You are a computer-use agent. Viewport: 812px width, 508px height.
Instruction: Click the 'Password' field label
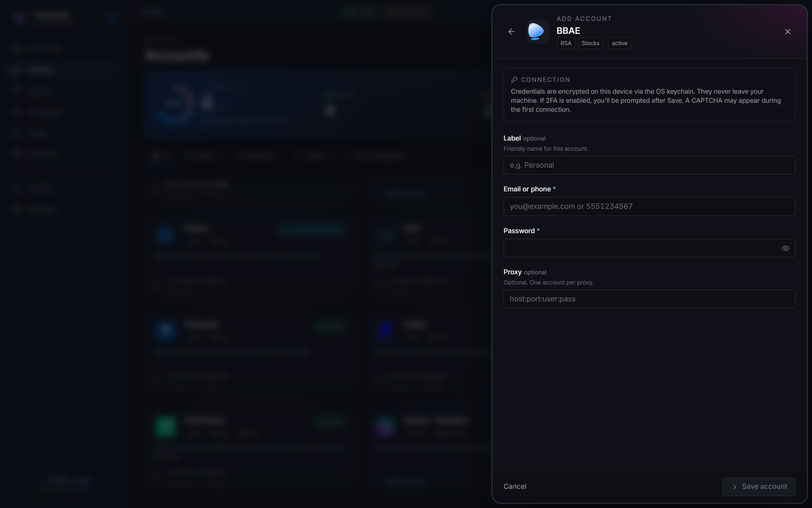coord(519,231)
